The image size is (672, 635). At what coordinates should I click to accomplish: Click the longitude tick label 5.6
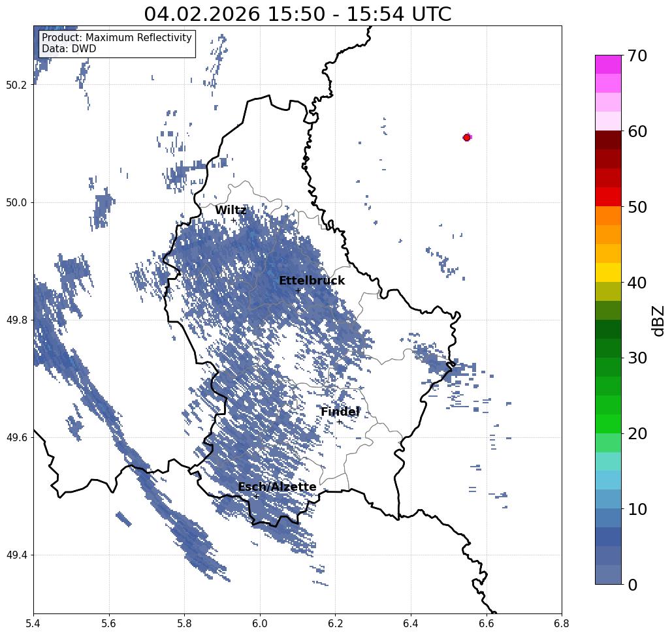[109, 623]
